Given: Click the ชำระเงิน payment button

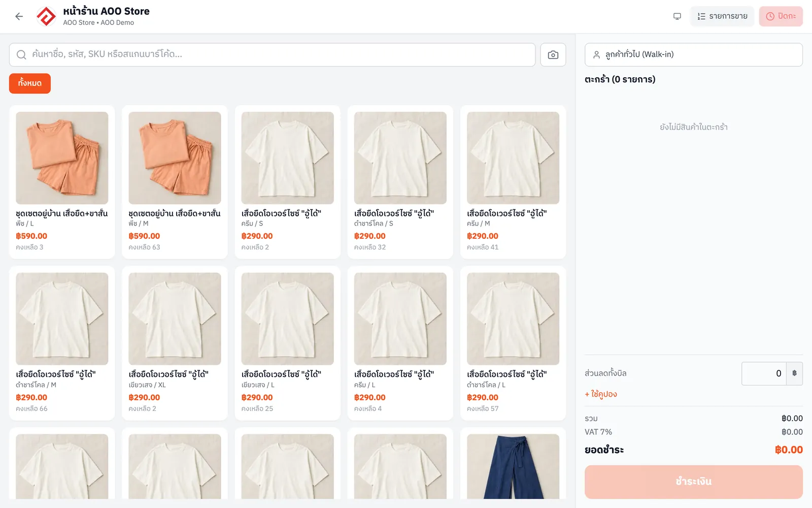Looking at the screenshot, I should point(693,482).
